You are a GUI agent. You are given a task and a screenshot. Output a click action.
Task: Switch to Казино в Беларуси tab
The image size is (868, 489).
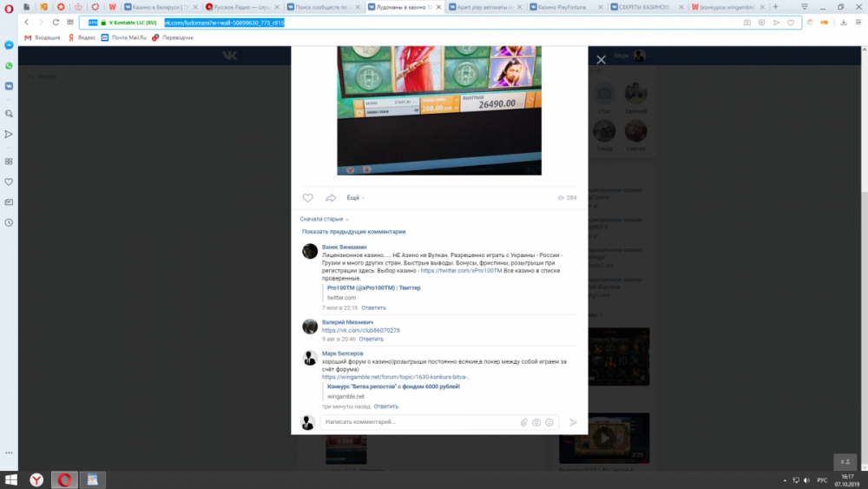click(161, 7)
